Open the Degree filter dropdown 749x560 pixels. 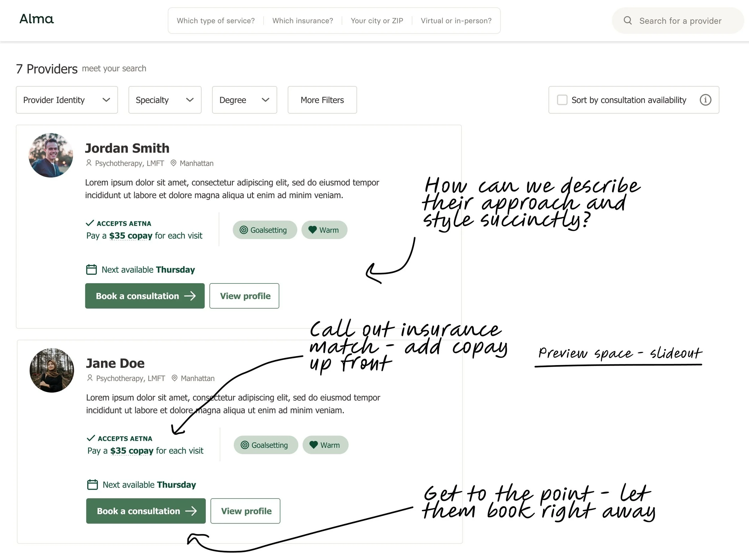click(x=244, y=100)
